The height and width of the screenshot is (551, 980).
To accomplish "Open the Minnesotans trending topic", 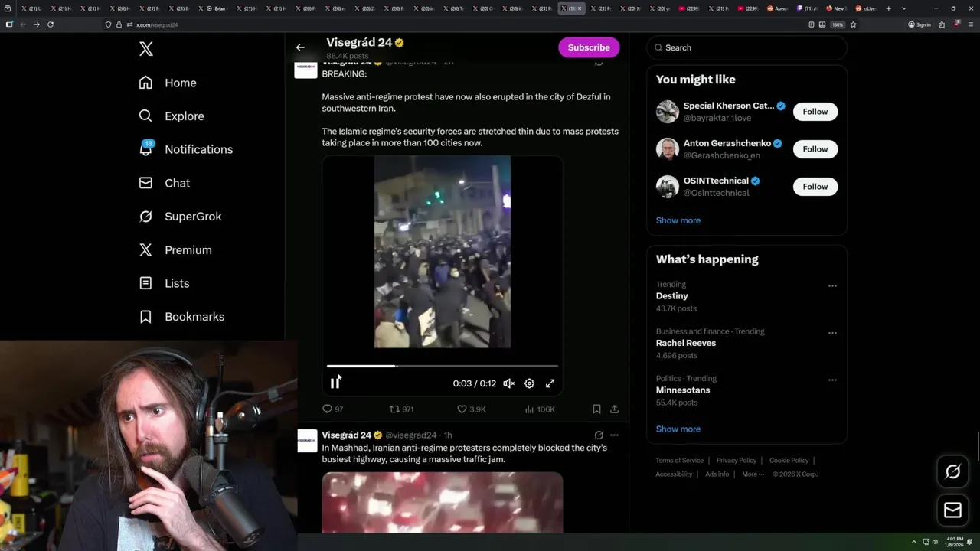I will pyautogui.click(x=683, y=390).
